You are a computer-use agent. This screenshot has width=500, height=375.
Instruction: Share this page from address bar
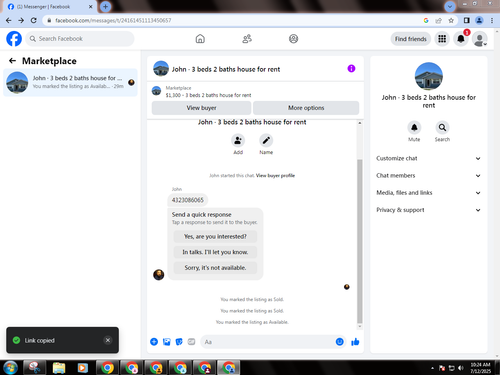[x=438, y=20]
